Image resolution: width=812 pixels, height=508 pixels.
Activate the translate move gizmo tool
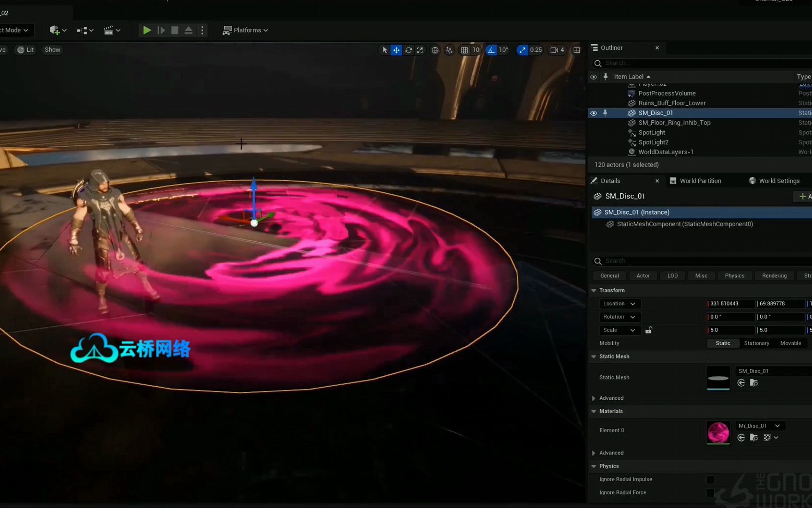coord(396,50)
